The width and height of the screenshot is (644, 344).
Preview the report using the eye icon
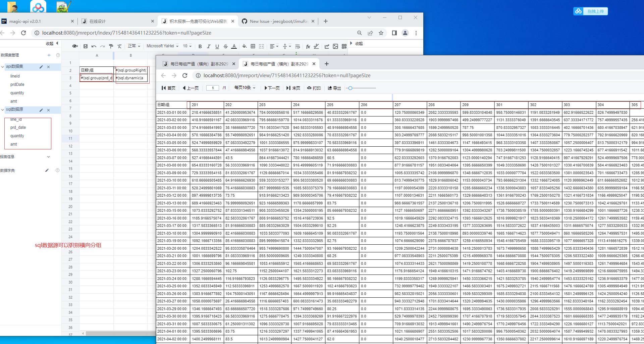point(75,46)
